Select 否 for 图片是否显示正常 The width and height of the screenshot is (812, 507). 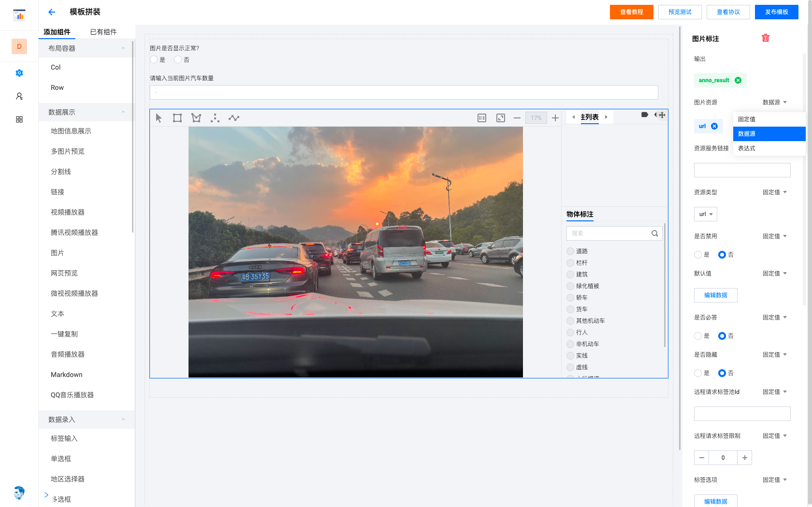pyautogui.click(x=178, y=59)
